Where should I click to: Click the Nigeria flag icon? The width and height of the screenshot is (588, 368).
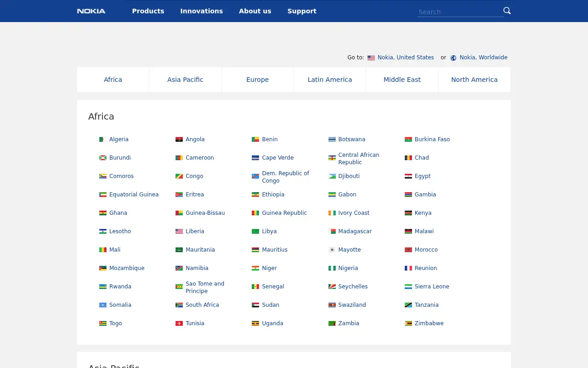(x=332, y=268)
